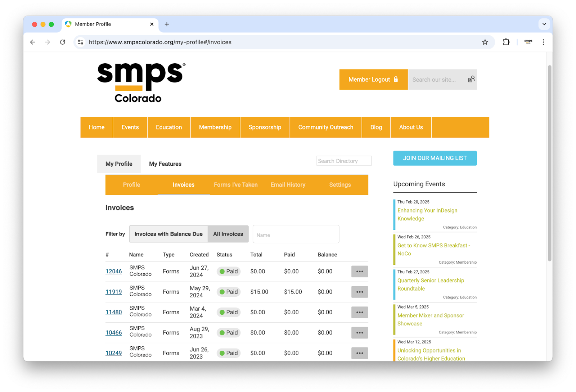Click the Balance column header

point(327,255)
